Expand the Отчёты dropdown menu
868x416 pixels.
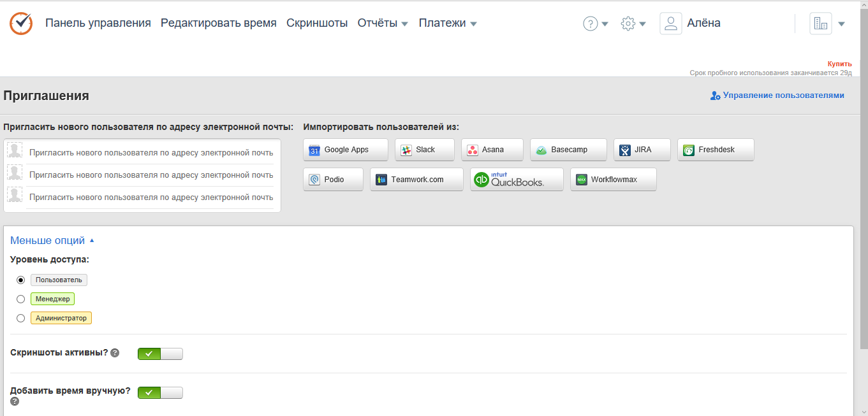point(383,24)
